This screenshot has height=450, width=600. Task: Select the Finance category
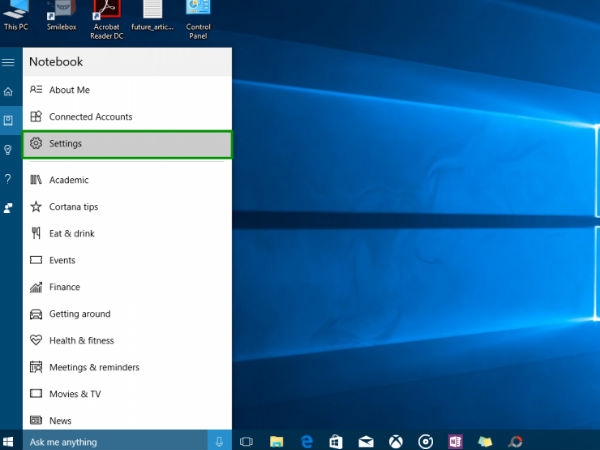coord(127,287)
